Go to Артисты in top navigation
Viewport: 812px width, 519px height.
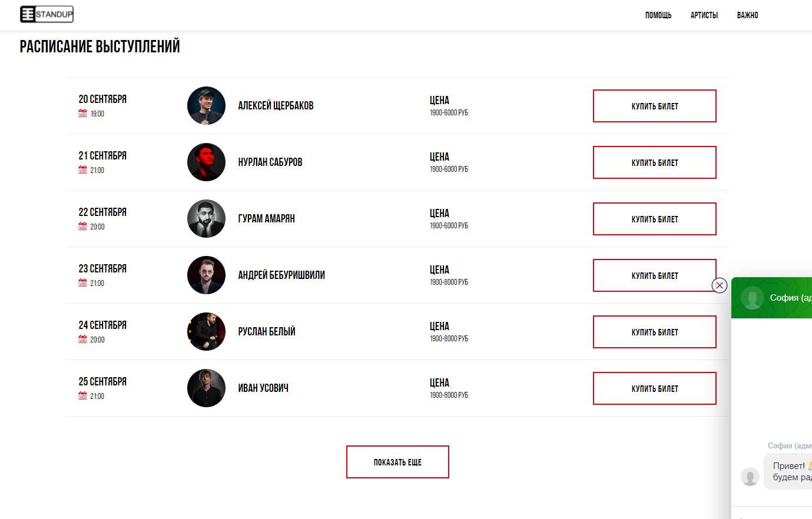pos(704,15)
